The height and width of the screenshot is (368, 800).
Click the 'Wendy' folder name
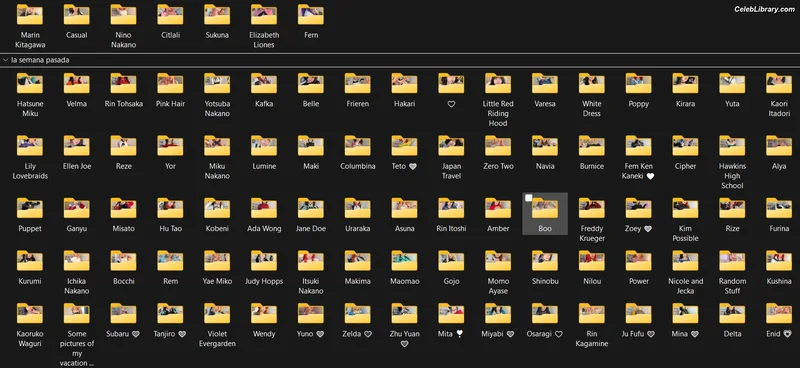(264, 334)
